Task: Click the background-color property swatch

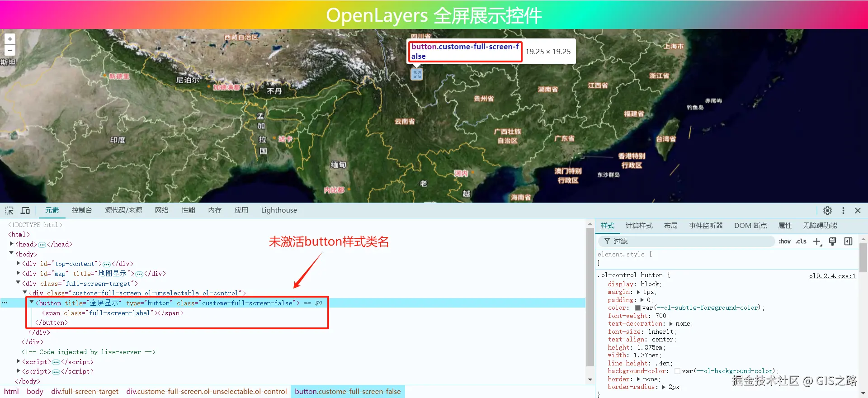Action: pyautogui.click(x=677, y=371)
